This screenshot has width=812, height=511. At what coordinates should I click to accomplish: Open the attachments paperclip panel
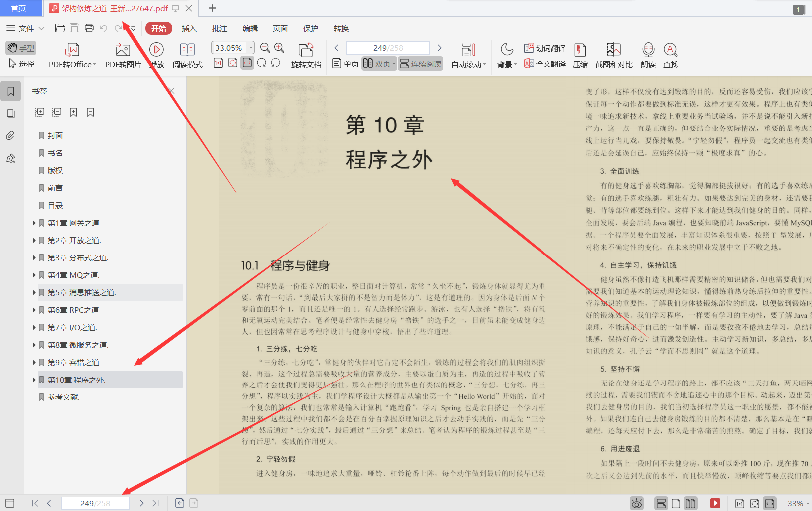(x=10, y=136)
